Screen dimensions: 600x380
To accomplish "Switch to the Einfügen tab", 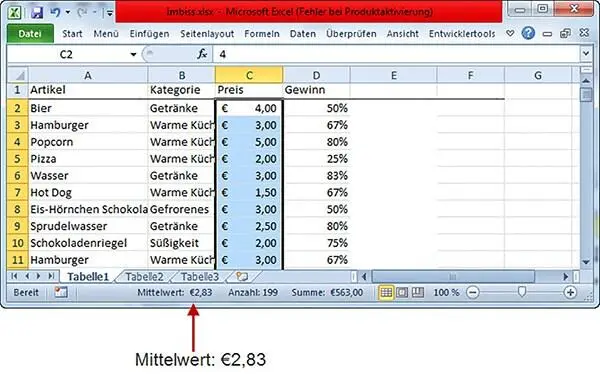I will click(149, 34).
